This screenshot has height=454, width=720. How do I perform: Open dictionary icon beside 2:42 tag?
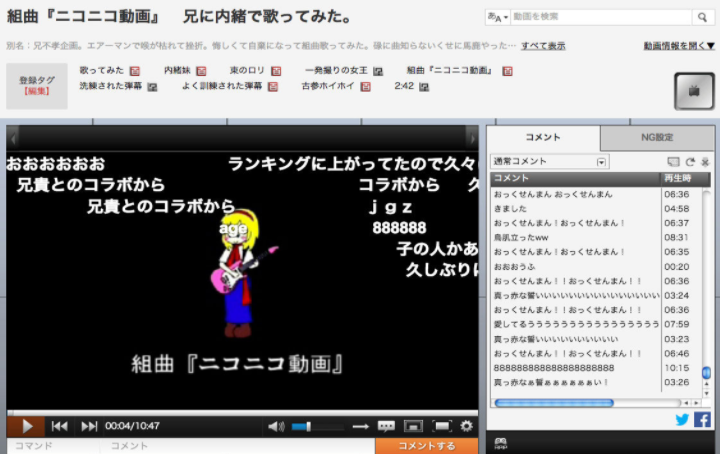pos(424,86)
